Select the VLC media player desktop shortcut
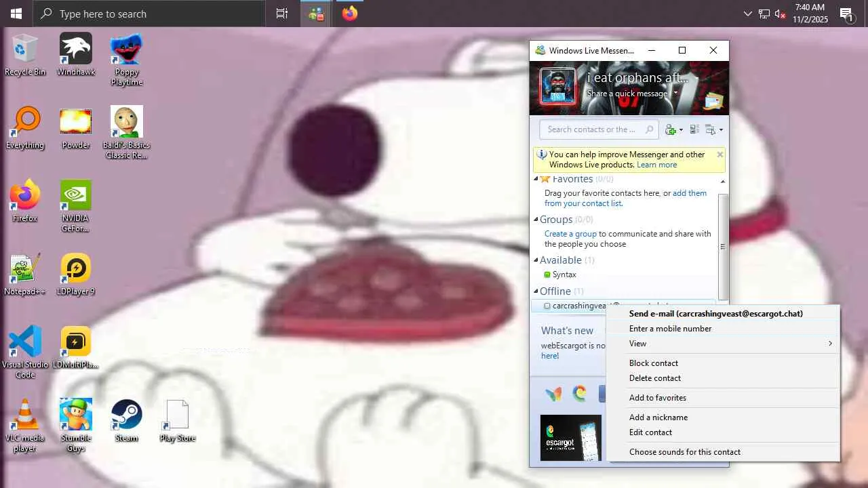Image resolution: width=868 pixels, height=488 pixels. click(25, 426)
